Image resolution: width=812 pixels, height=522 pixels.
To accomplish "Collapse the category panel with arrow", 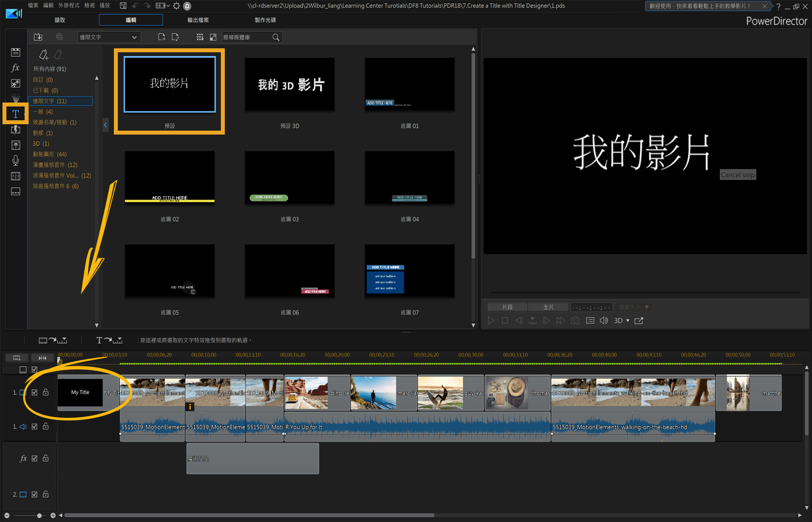I will point(105,125).
